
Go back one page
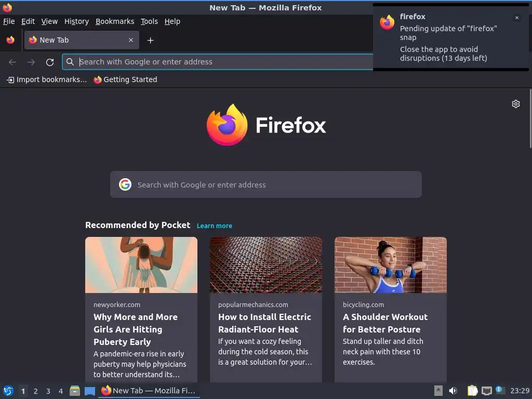coord(12,62)
